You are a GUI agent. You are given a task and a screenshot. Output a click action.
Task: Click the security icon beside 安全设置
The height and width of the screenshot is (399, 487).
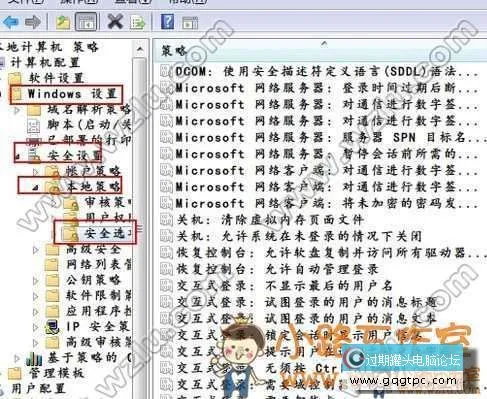pos(34,155)
